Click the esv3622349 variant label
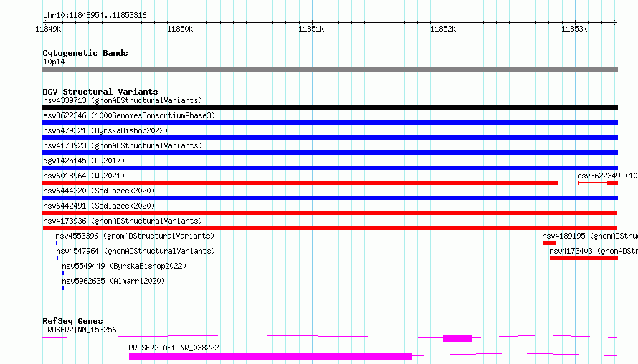Viewport: 638px width, 364px height. pos(607,176)
